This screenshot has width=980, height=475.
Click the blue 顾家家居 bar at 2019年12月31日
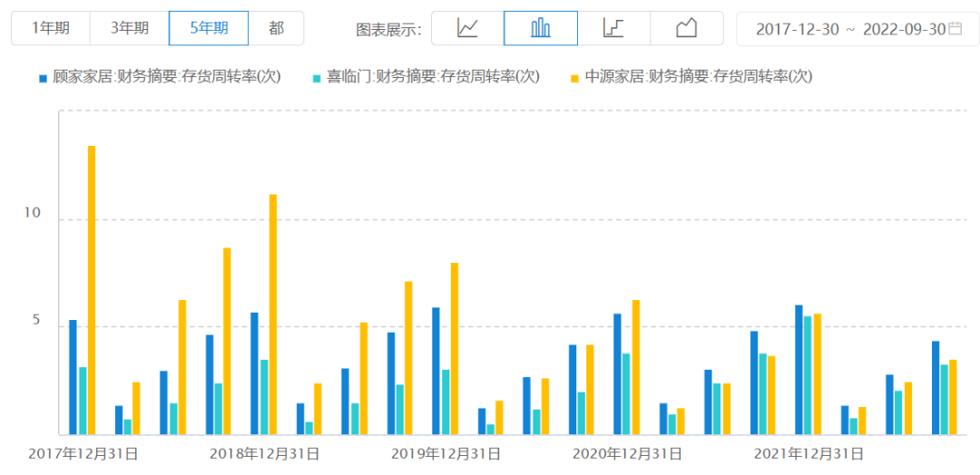436,372
